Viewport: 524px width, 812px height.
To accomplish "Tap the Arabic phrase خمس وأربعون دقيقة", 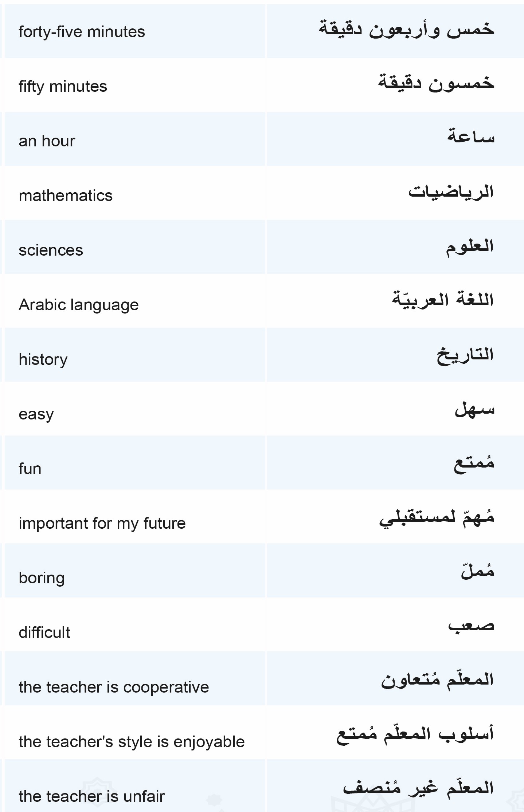I will tap(406, 29).
